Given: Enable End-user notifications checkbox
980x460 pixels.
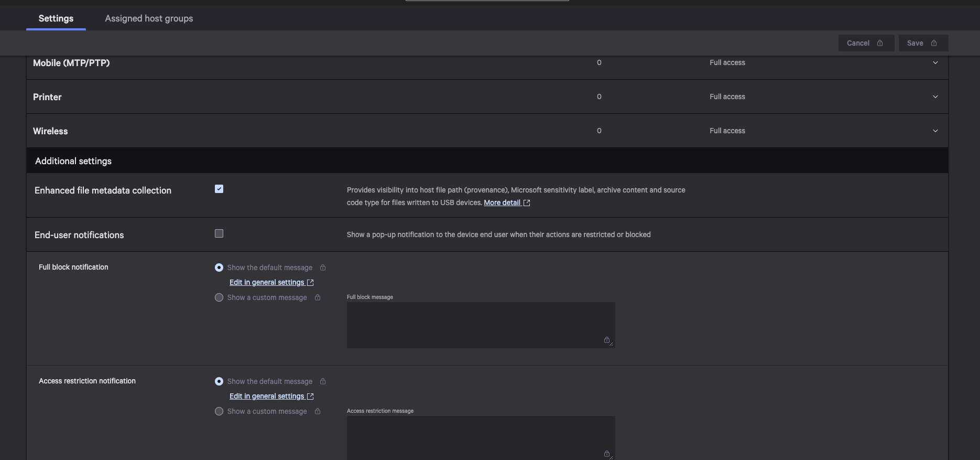Looking at the screenshot, I should (x=219, y=233).
